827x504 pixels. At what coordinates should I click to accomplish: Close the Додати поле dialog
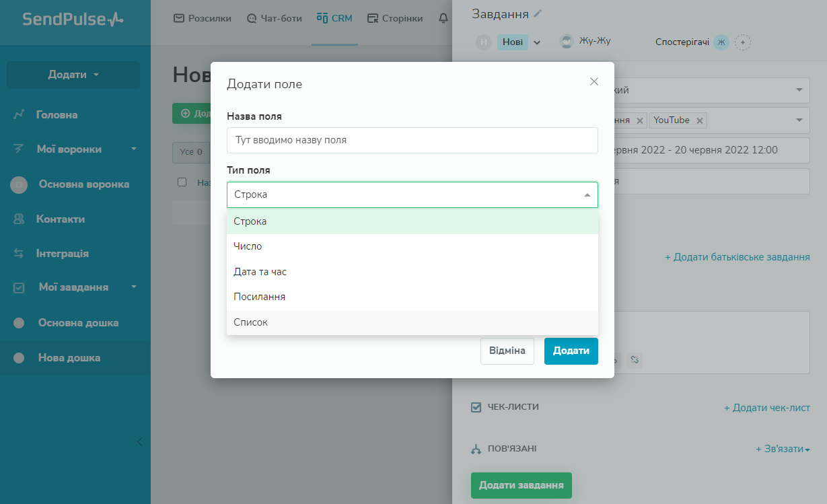coord(594,81)
